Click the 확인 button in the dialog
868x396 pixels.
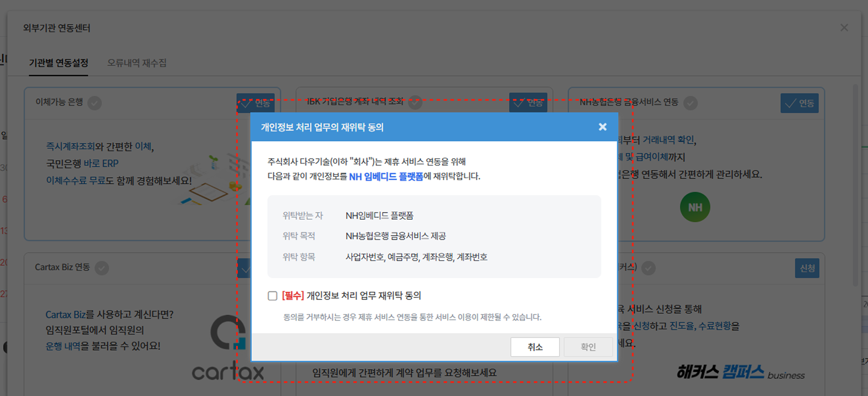point(588,347)
